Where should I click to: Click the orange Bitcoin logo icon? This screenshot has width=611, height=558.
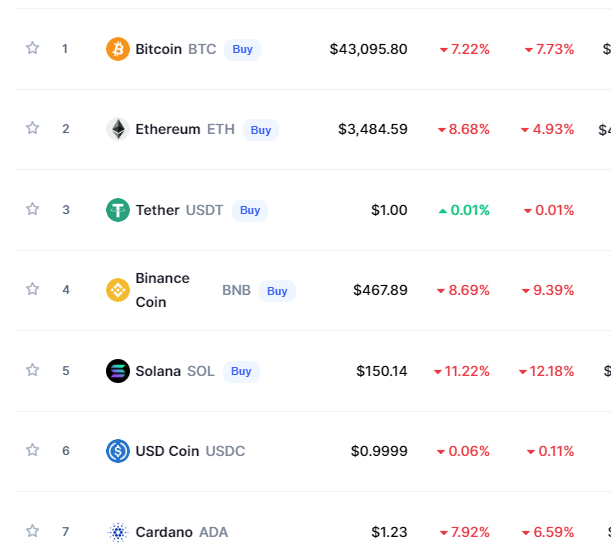point(118,49)
